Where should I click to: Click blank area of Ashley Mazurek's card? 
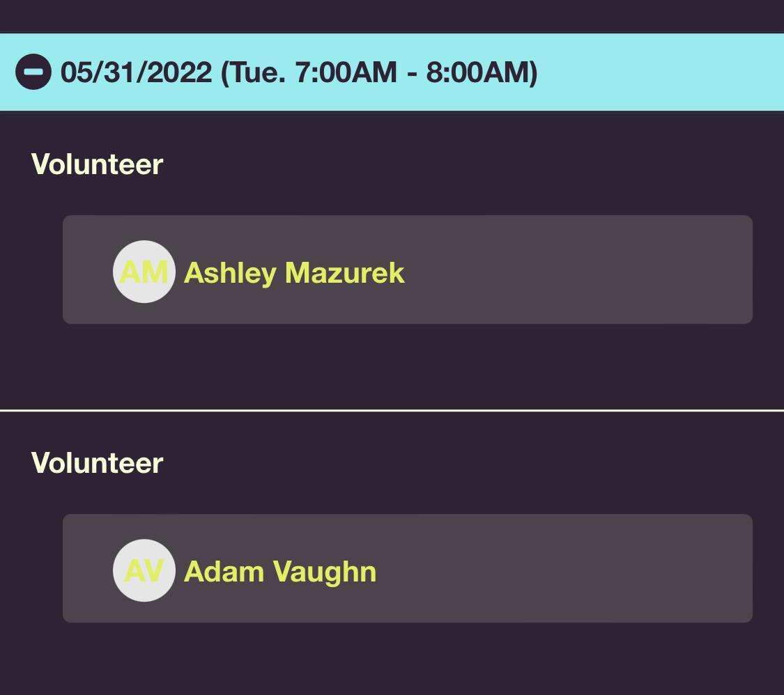click(578, 270)
